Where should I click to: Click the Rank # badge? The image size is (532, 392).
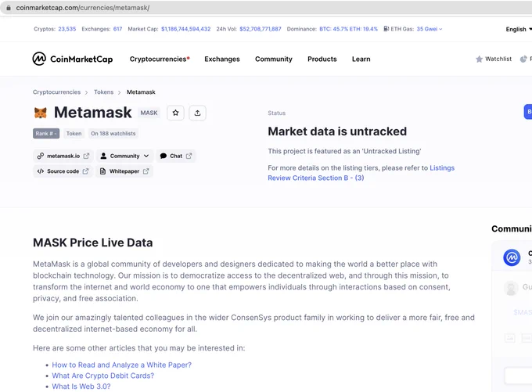[46, 133]
